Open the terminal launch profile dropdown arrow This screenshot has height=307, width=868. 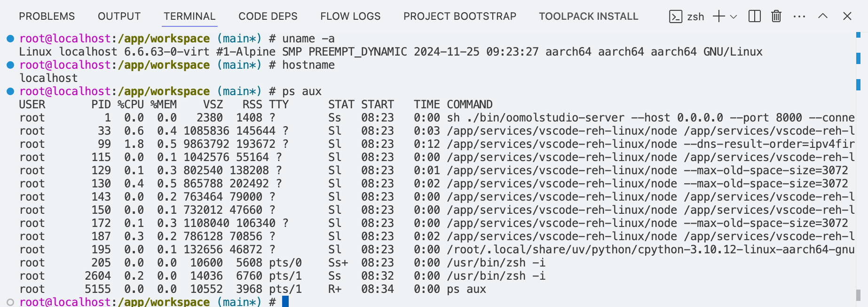click(734, 16)
